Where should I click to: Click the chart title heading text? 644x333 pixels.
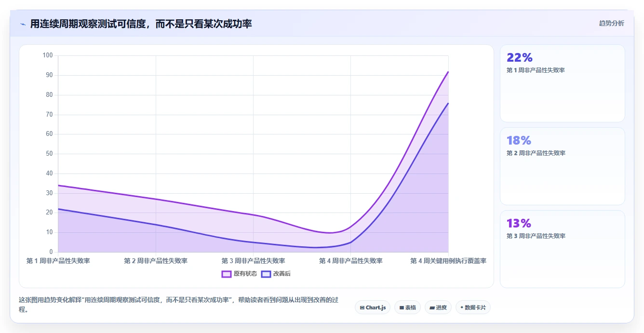pos(141,24)
